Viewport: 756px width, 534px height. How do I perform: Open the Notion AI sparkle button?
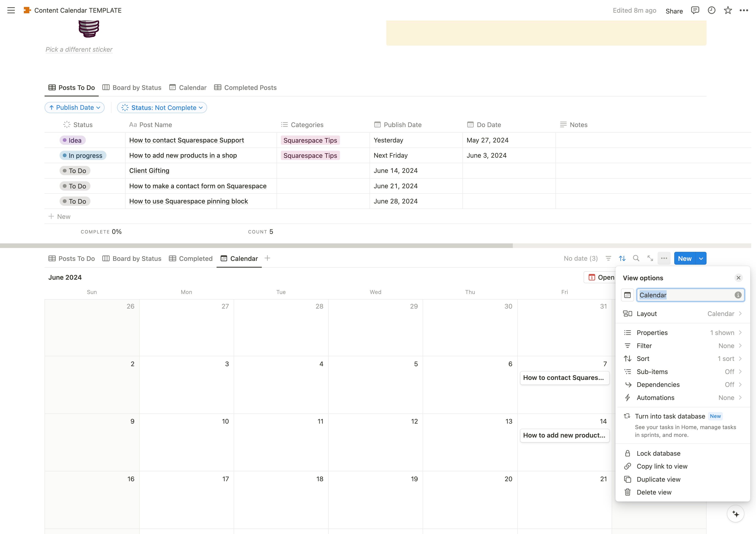(x=735, y=514)
